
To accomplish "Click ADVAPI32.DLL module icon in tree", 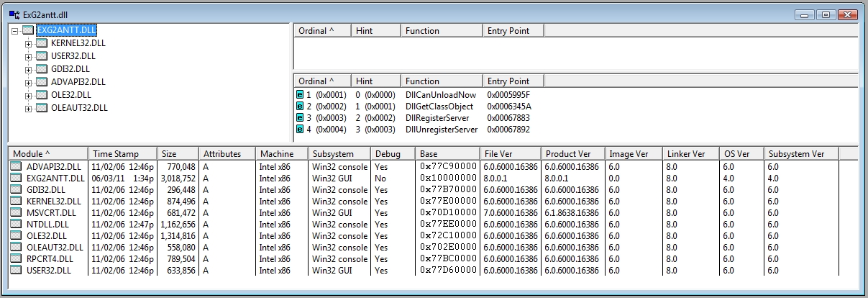I will (x=42, y=82).
